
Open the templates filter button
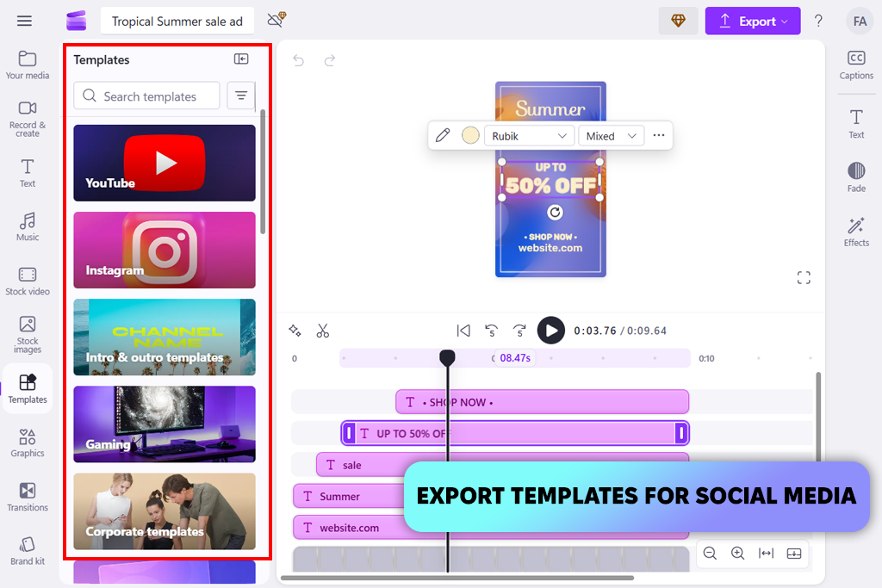coord(241,96)
